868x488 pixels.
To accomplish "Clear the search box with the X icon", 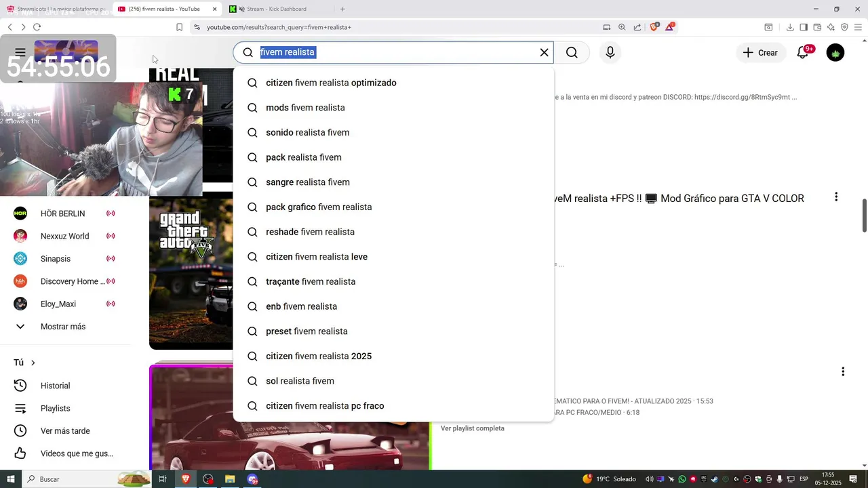I will tap(544, 52).
